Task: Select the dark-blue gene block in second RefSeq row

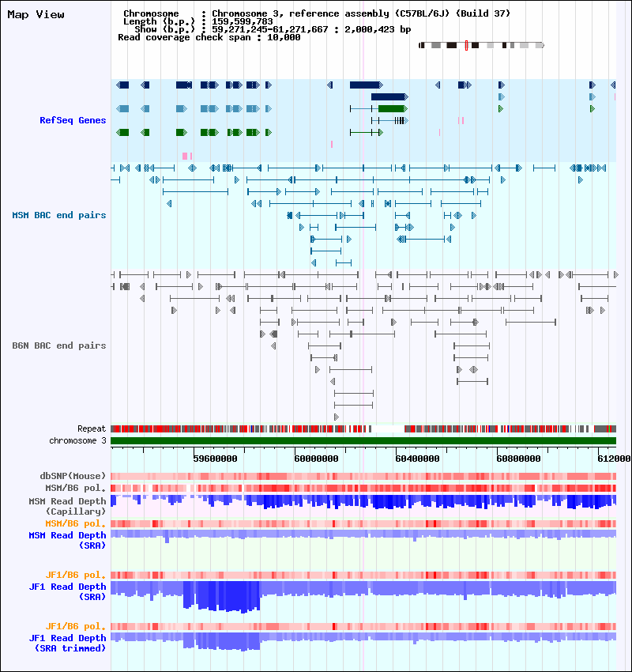Action: [389, 97]
